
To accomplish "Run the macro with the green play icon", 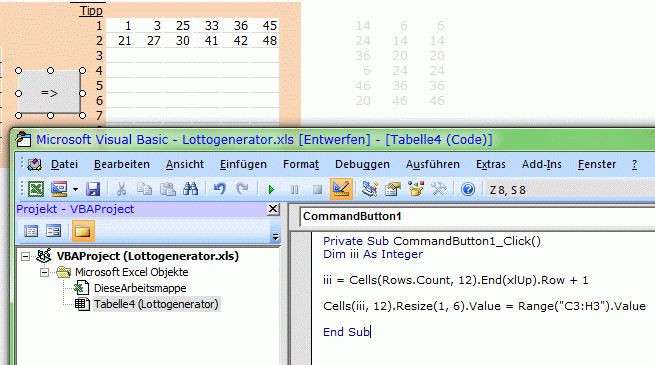I will click(x=271, y=190).
